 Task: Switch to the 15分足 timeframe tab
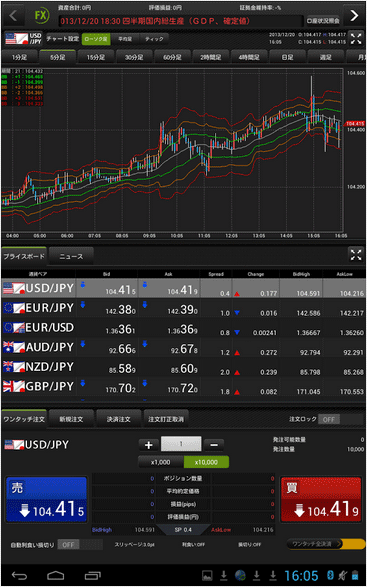coord(95,57)
